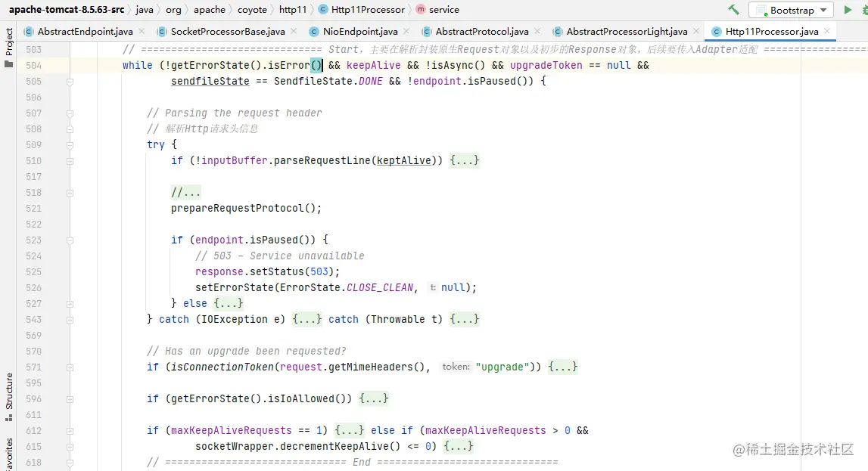The height and width of the screenshot is (471, 868).
Task: Expand the folded code at line 510
Action: pyautogui.click(x=464, y=160)
